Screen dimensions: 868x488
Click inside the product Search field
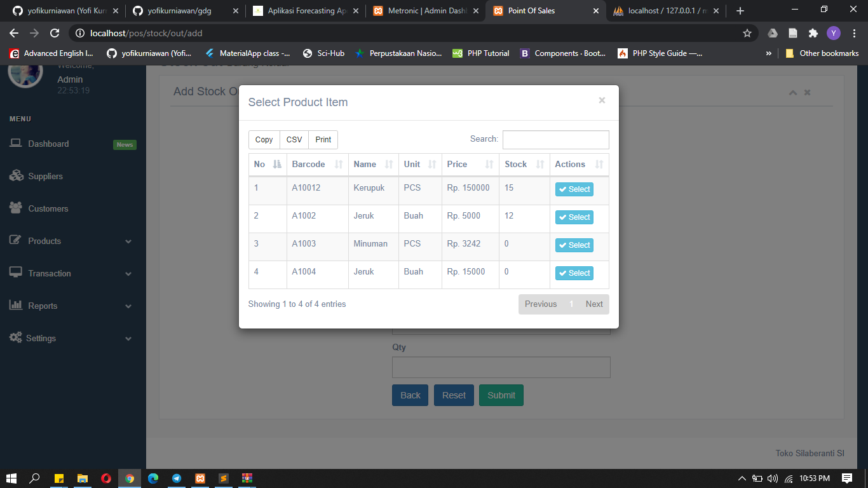[x=555, y=139]
